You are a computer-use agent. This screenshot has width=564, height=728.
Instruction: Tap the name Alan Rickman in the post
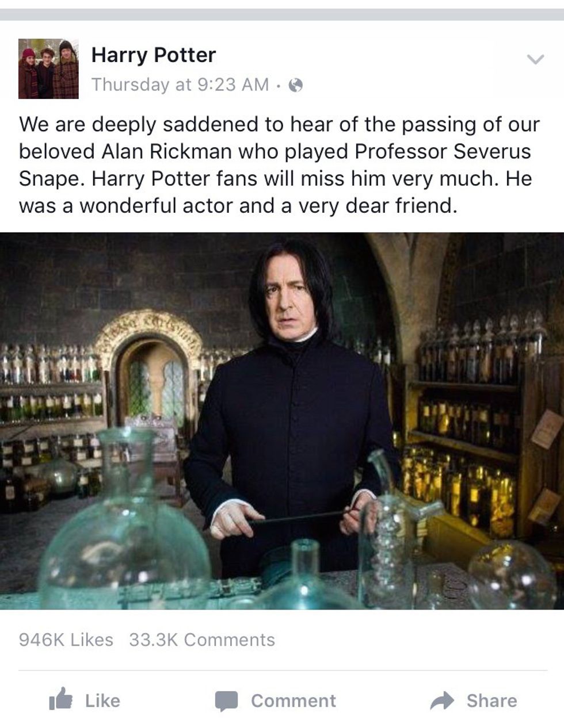click(x=167, y=151)
